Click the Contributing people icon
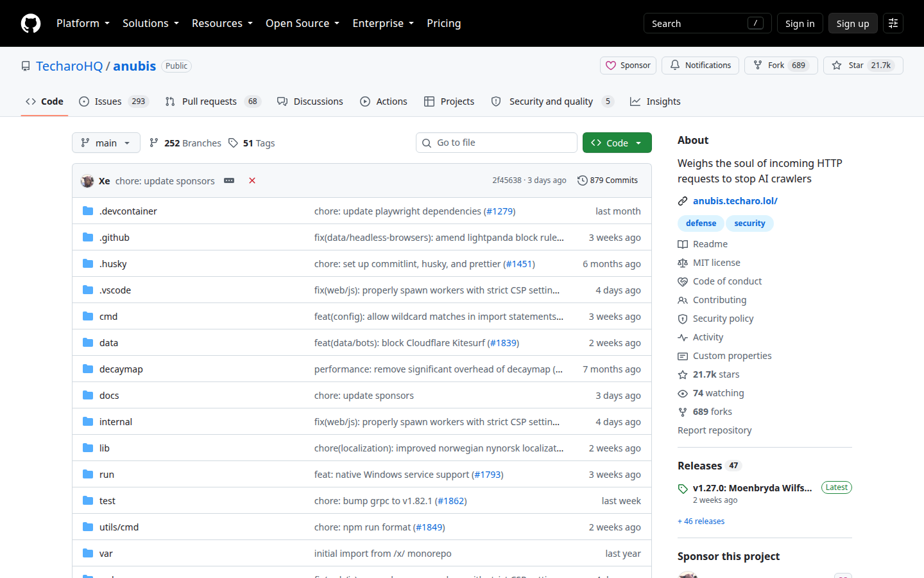Viewport: 924px width, 578px height. click(683, 300)
